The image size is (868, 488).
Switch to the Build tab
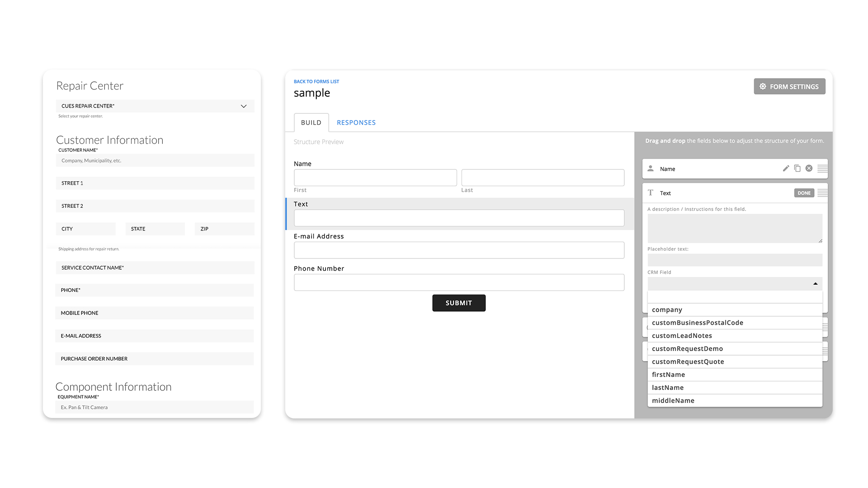(311, 122)
